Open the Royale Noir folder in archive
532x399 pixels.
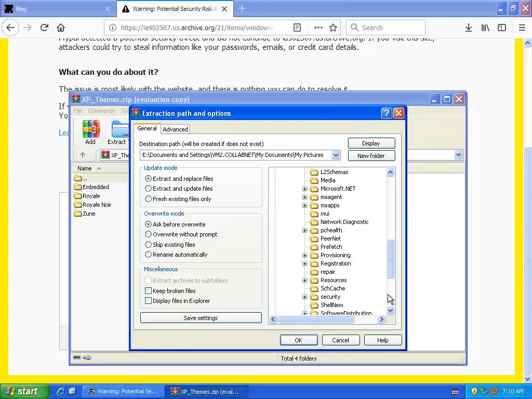tap(92, 205)
